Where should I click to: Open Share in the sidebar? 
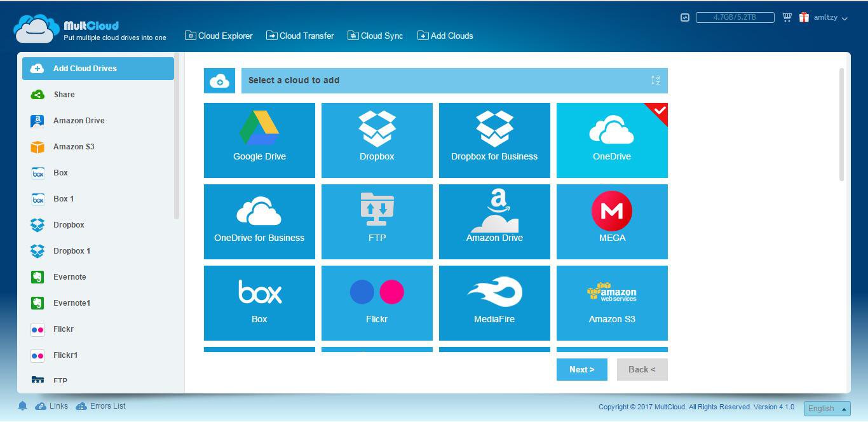[98, 95]
